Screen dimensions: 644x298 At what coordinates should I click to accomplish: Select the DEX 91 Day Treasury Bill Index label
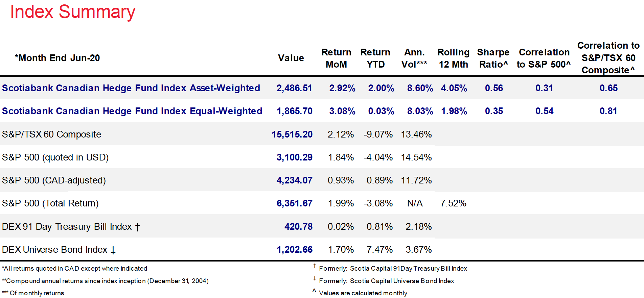[x=71, y=227]
